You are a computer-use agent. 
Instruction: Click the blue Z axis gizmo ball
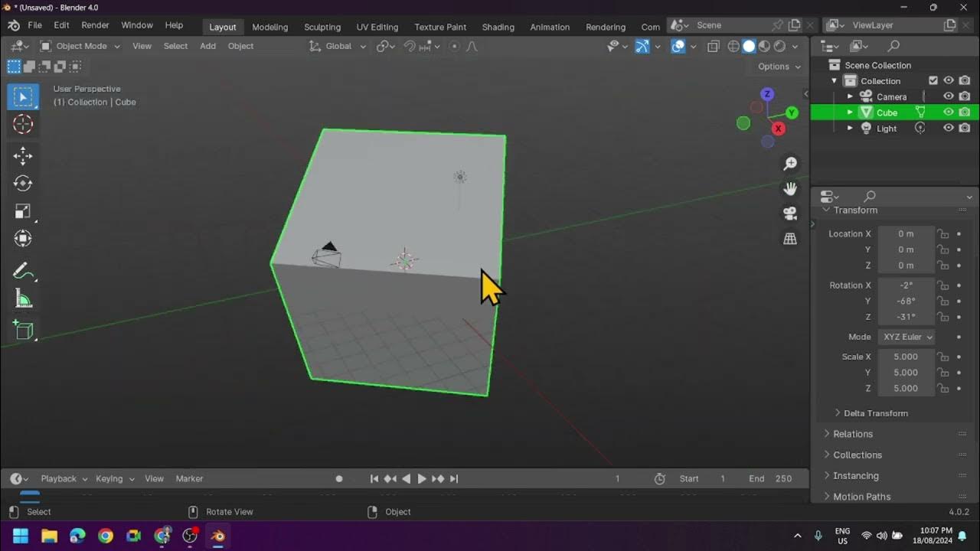pos(767,94)
